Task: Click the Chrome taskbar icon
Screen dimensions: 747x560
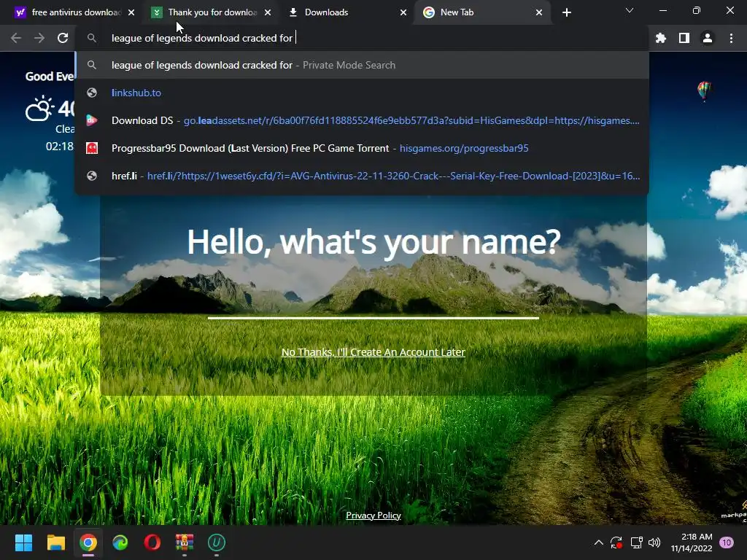Action: click(x=88, y=542)
